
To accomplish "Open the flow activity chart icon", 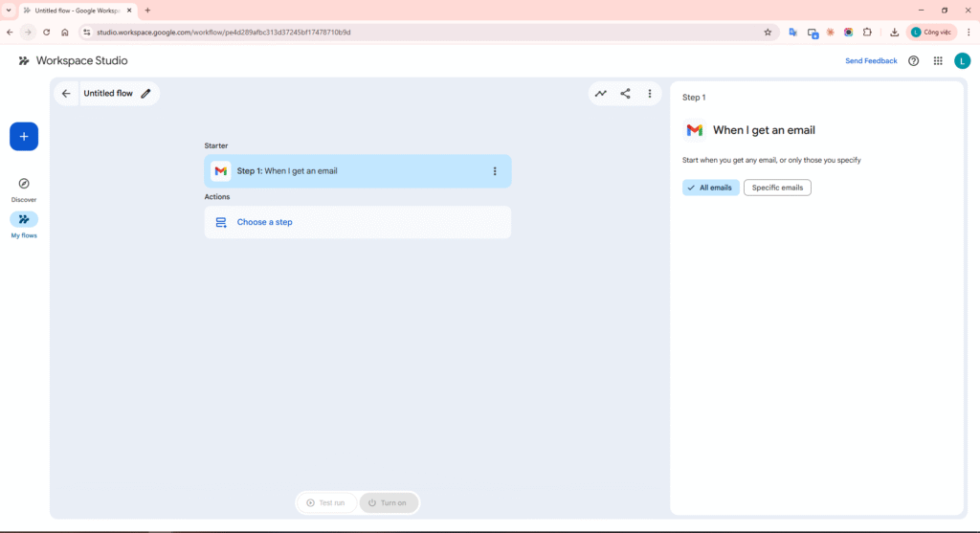I will tap(601, 94).
